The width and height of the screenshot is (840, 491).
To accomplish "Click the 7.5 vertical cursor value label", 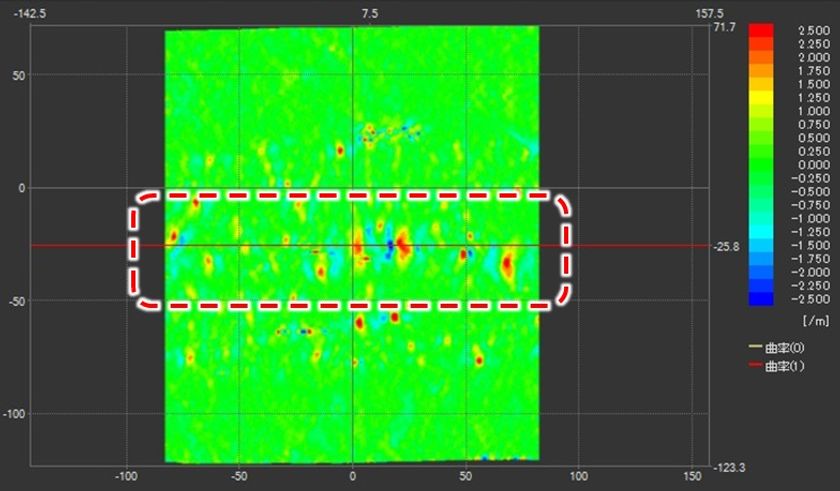I will pyautogui.click(x=370, y=13).
